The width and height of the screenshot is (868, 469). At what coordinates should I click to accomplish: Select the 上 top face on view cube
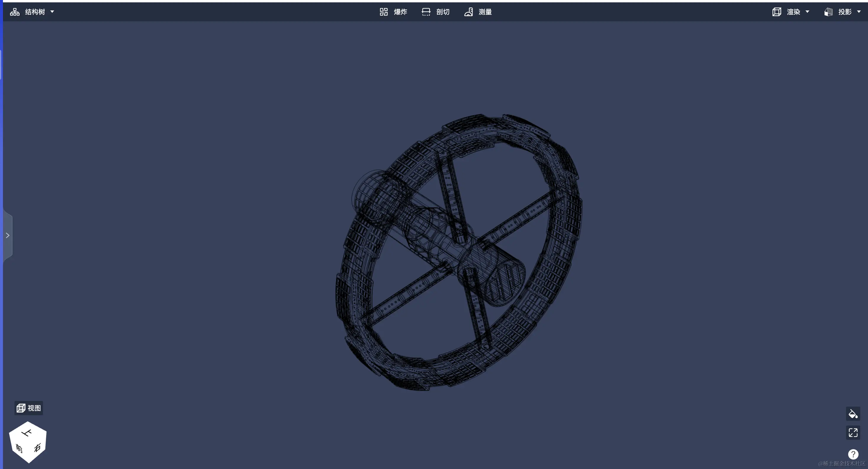pos(27,433)
